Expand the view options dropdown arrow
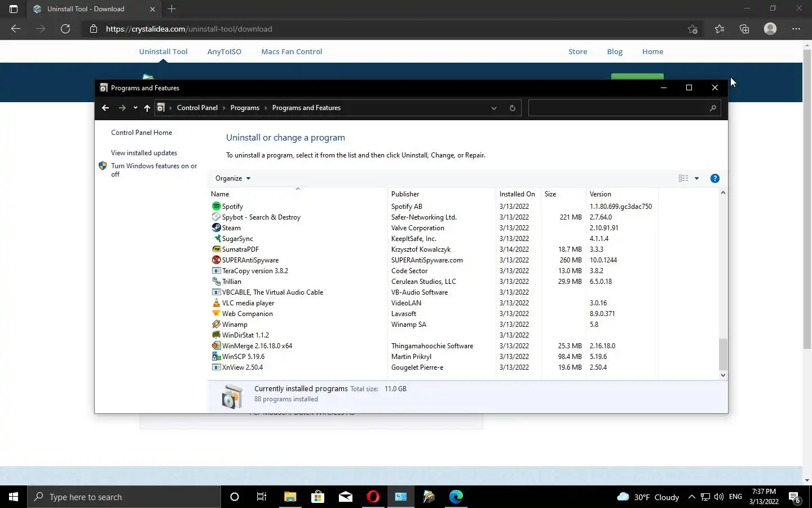This screenshot has width=812, height=508. (696, 178)
